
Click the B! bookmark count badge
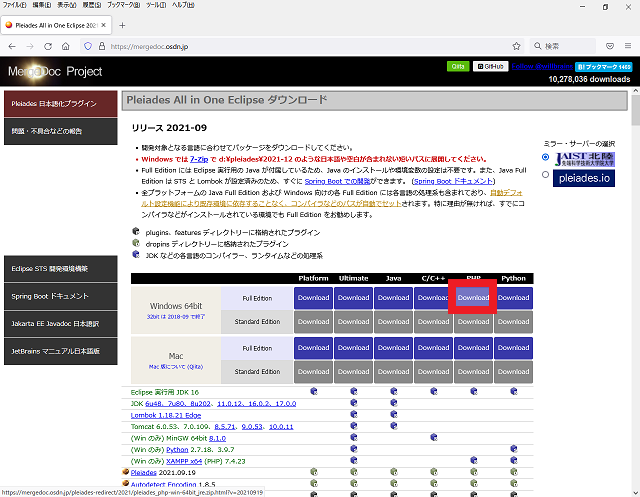(604, 67)
